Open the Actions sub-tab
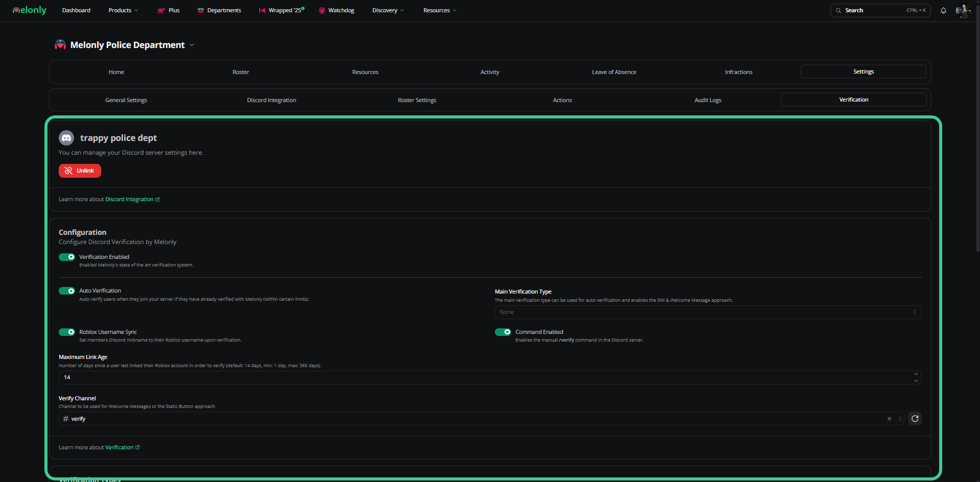The height and width of the screenshot is (482, 980). coord(562,100)
